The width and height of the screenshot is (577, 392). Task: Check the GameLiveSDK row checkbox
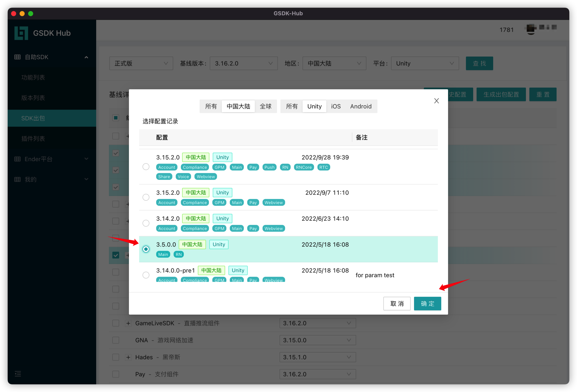(x=116, y=323)
